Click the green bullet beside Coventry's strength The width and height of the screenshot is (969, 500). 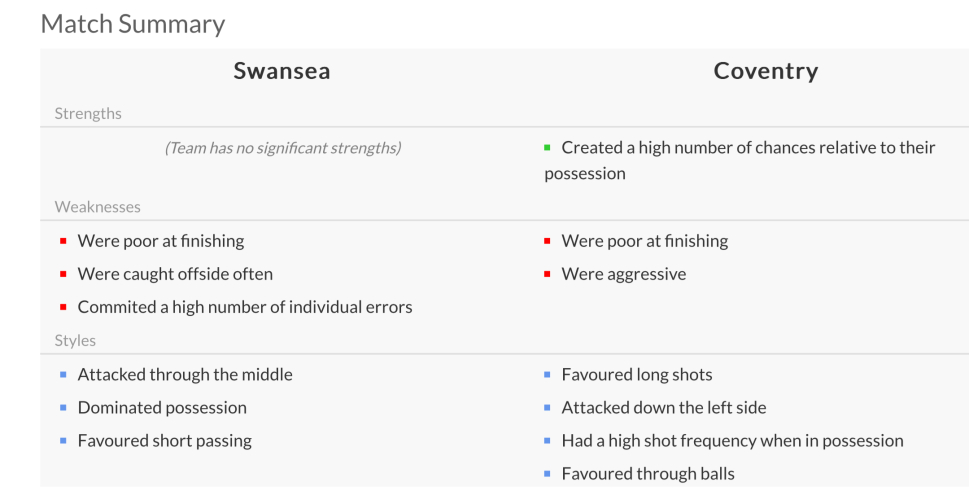click(547, 148)
